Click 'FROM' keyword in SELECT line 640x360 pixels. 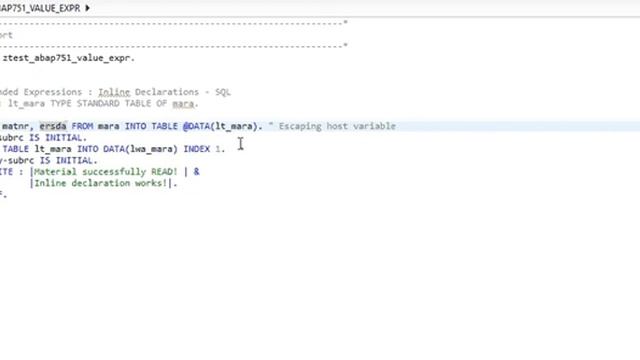coord(82,126)
